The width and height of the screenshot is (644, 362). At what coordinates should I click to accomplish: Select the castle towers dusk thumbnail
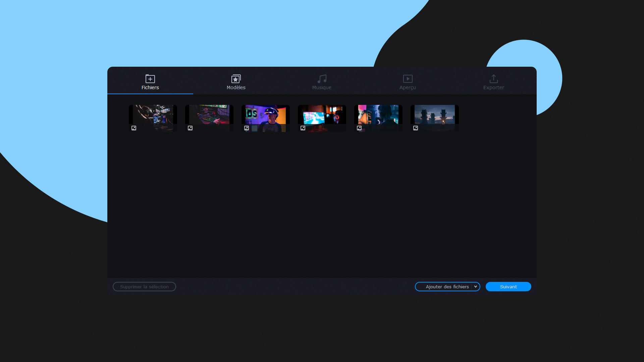[x=435, y=116]
